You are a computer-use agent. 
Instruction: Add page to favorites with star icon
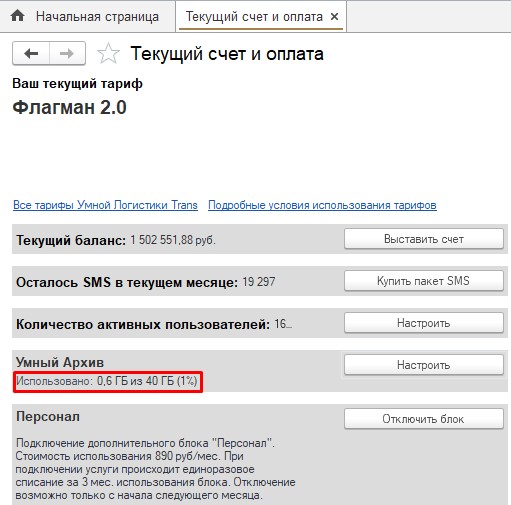tap(108, 54)
